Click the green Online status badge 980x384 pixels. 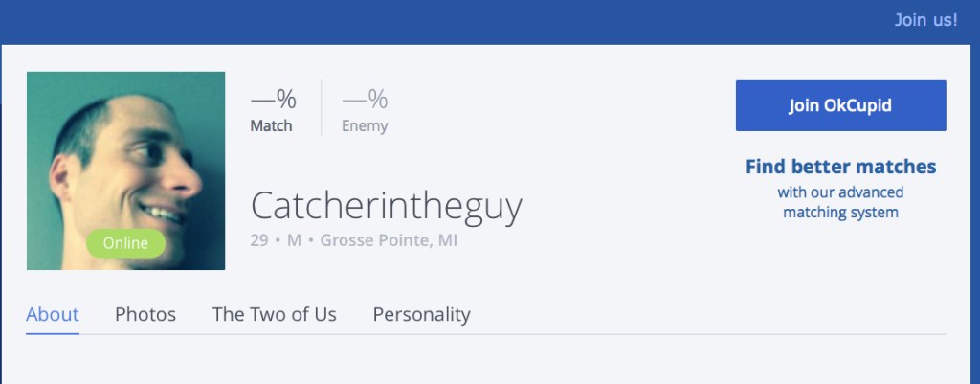click(125, 243)
